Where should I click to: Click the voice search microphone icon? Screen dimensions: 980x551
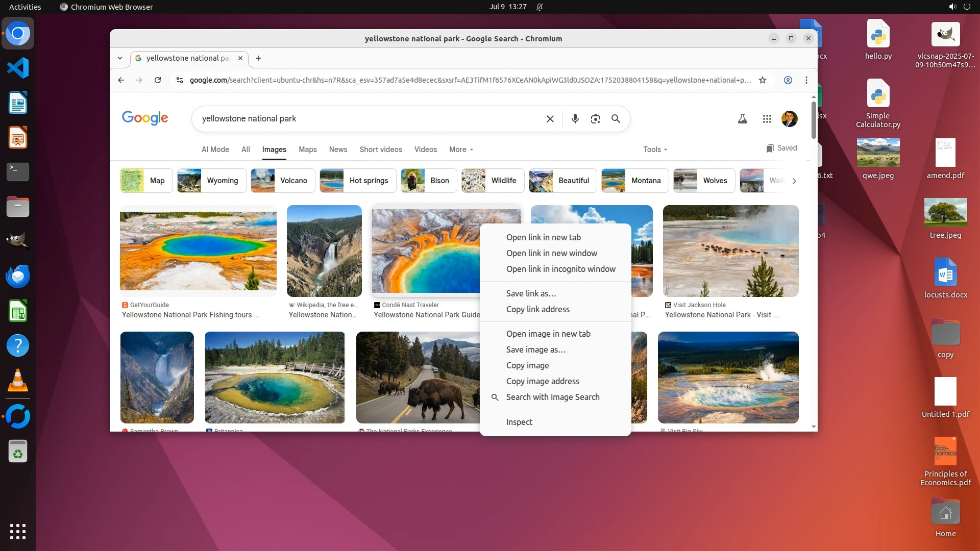click(575, 119)
